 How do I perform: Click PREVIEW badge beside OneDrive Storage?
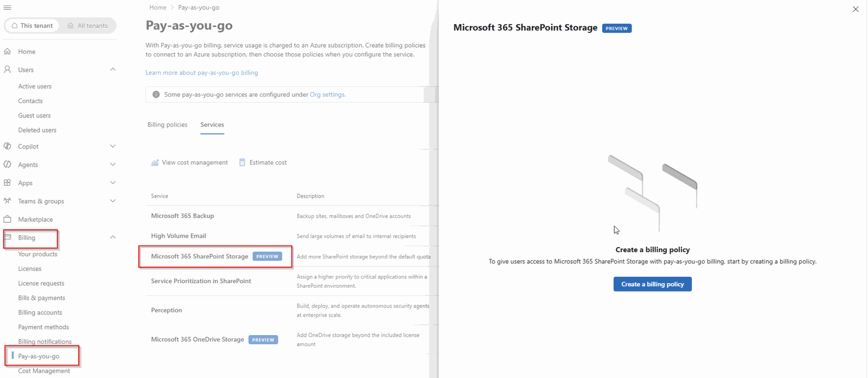263,340
